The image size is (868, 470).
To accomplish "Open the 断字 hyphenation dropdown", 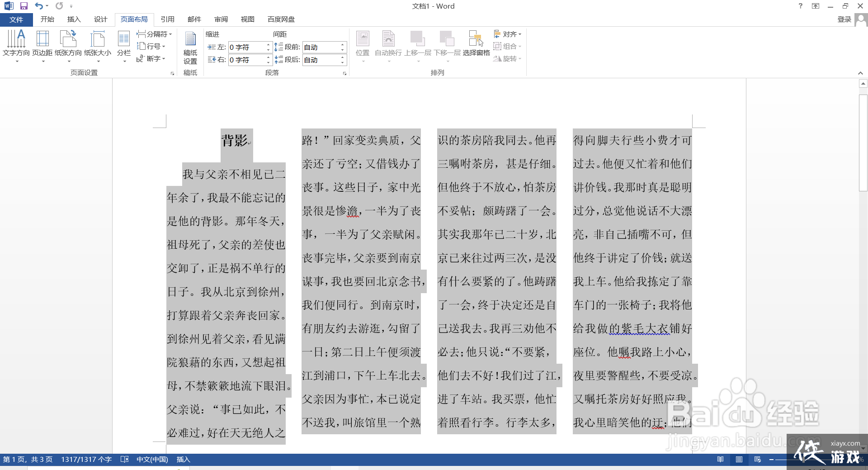I will tap(151, 59).
